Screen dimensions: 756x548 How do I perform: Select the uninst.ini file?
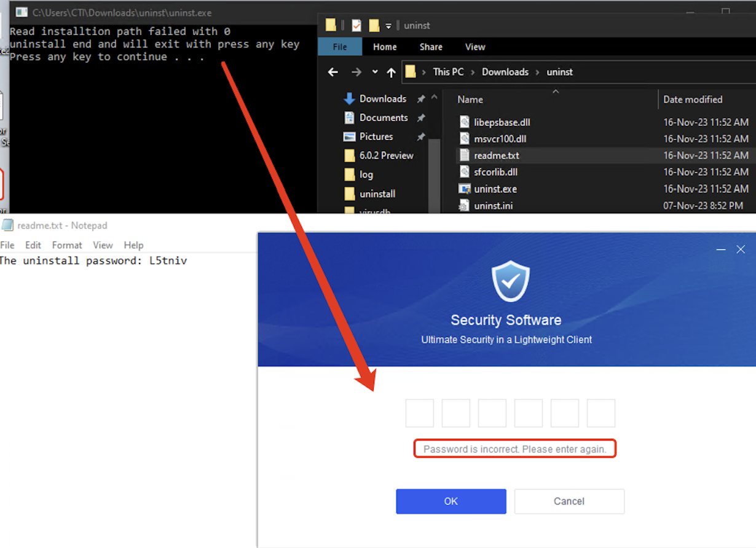click(493, 205)
